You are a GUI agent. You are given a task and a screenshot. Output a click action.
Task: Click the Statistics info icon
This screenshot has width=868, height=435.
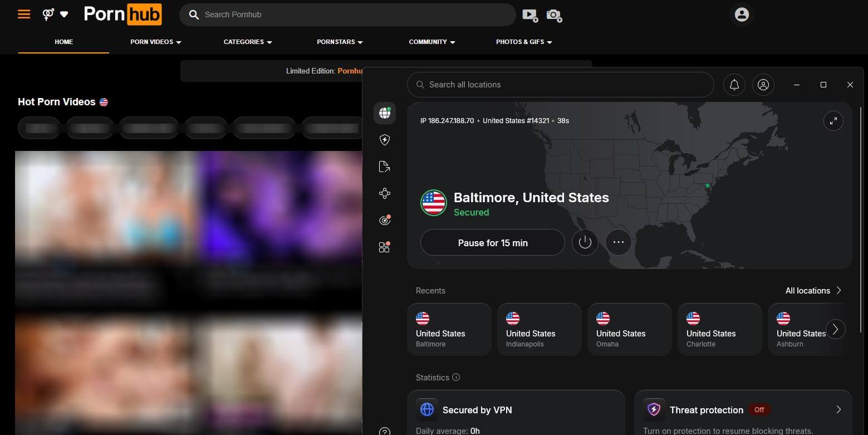[456, 377]
